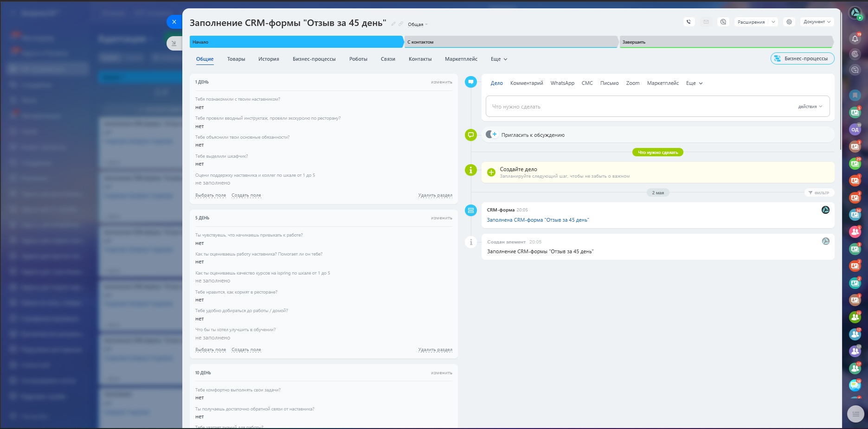Expand the Расширения dropdown arrow

pyautogui.click(x=773, y=22)
